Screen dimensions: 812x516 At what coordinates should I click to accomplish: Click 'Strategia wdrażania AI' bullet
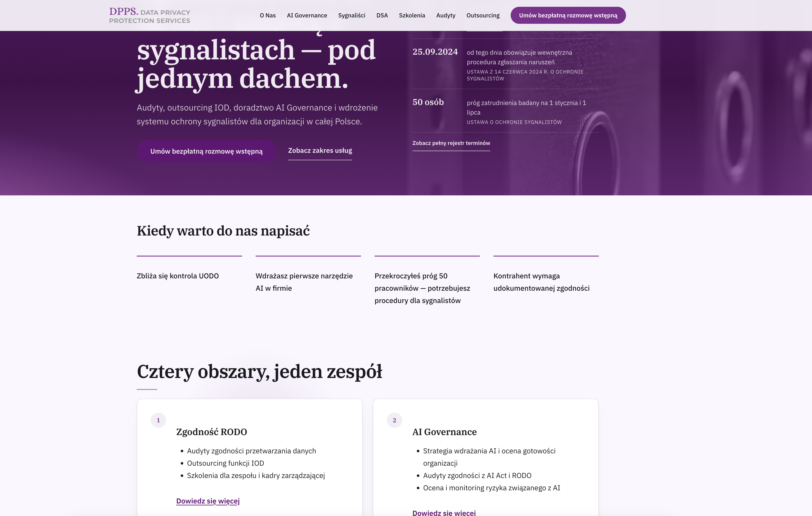pyautogui.click(x=489, y=457)
